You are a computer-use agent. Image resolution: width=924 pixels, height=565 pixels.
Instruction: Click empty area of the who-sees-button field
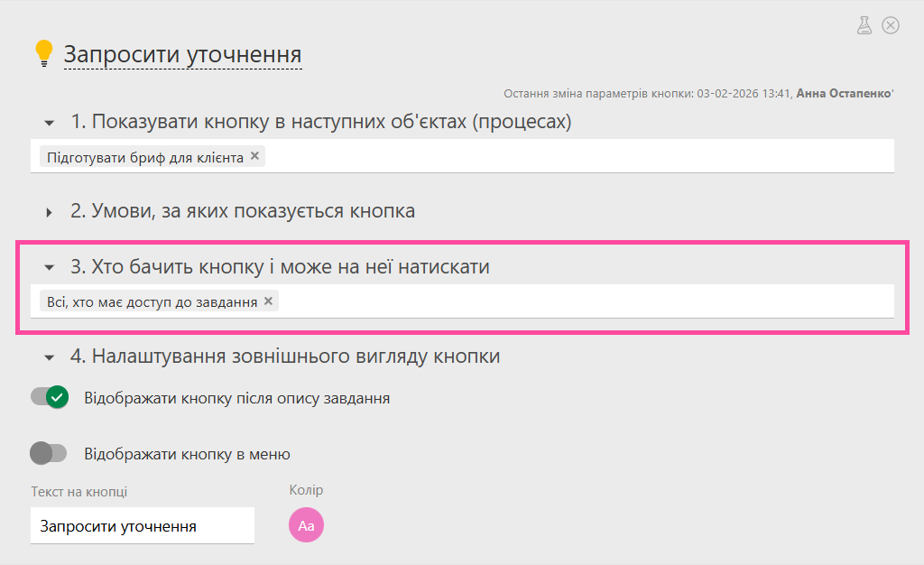coord(587,301)
